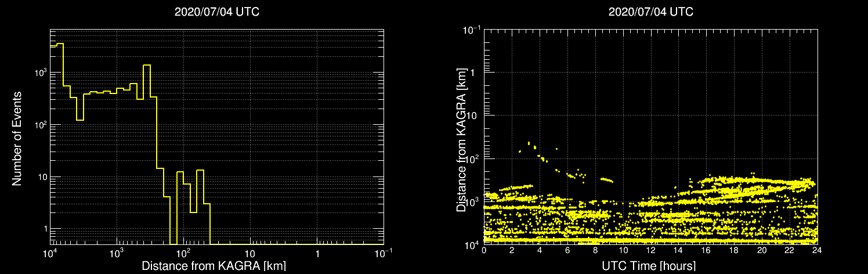Click the "UTC Time [hours]" axis label
This screenshot has width=868, height=274.
click(650, 266)
